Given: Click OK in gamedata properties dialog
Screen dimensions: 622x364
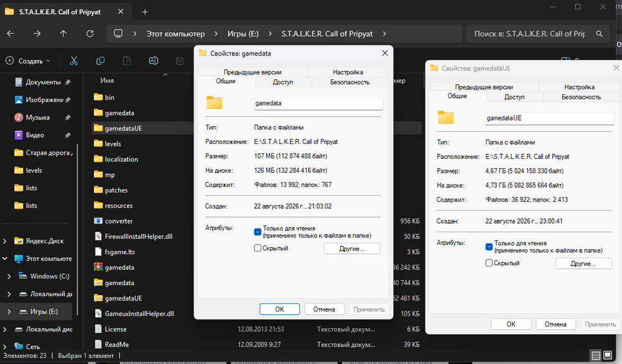Looking at the screenshot, I should 280,309.
